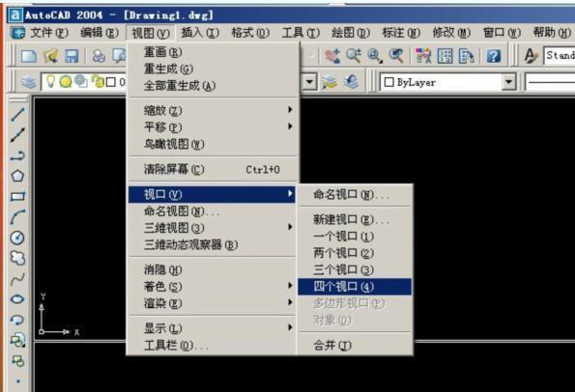This screenshot has height=392, width=575.
Task: Select the Arc tool
Action: point(17,217)
